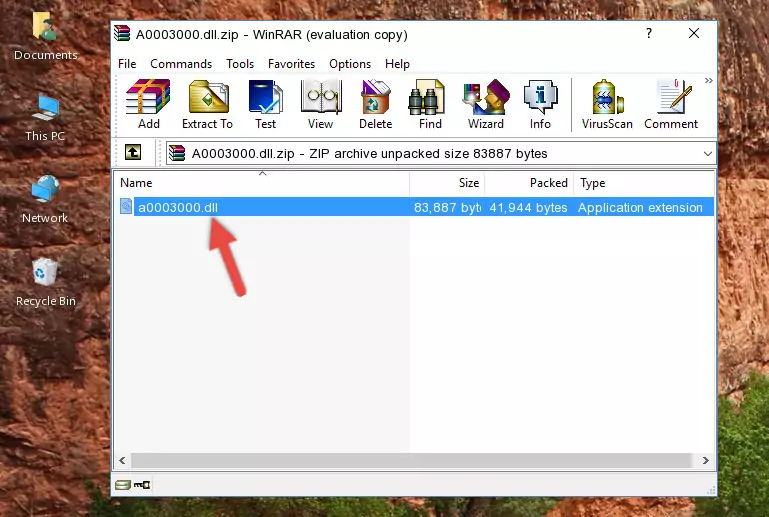The width and height of the screenshot is (769, 517).
Task: Open the Commands menu
Action: [181, 64]
